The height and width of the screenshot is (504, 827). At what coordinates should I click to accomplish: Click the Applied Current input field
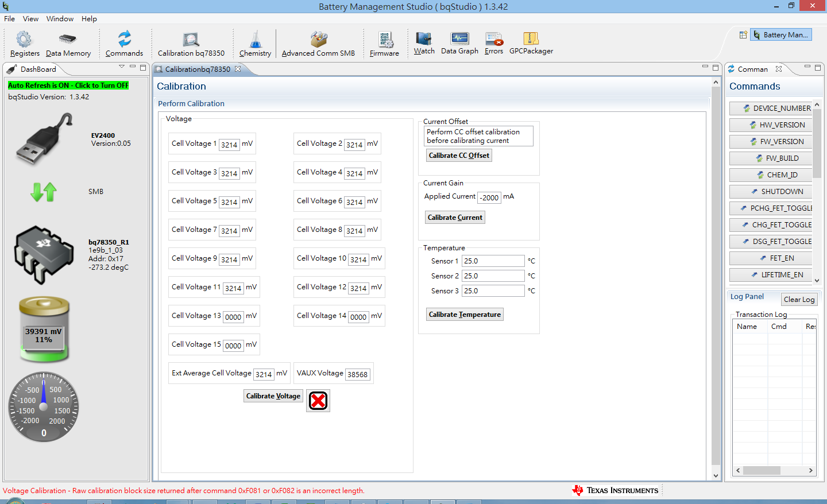point(490,197)
